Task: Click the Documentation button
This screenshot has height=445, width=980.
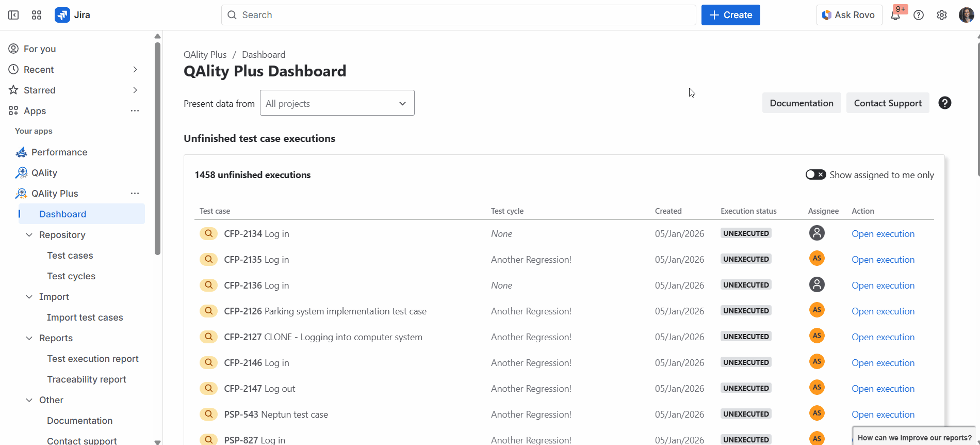Action: [802, 103]
